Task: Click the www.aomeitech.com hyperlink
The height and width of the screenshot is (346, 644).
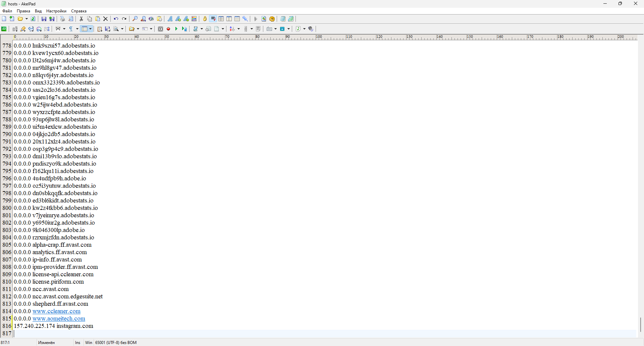Action: (x=59, y=319)
